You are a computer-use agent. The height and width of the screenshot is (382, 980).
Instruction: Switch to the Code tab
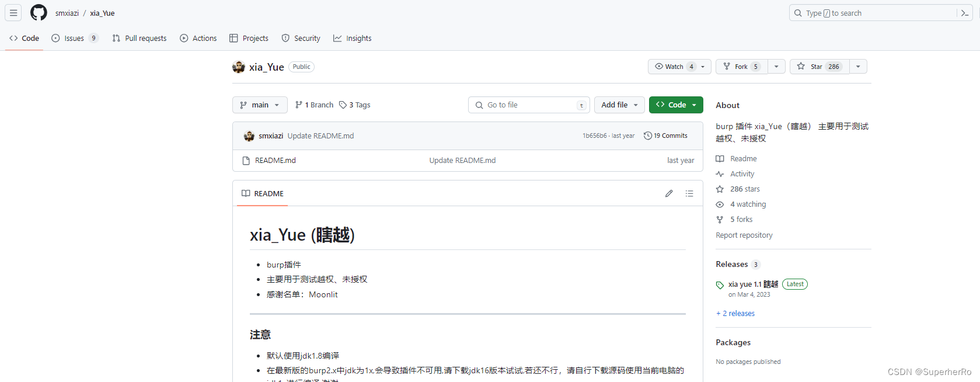click(x=24, y=38)
